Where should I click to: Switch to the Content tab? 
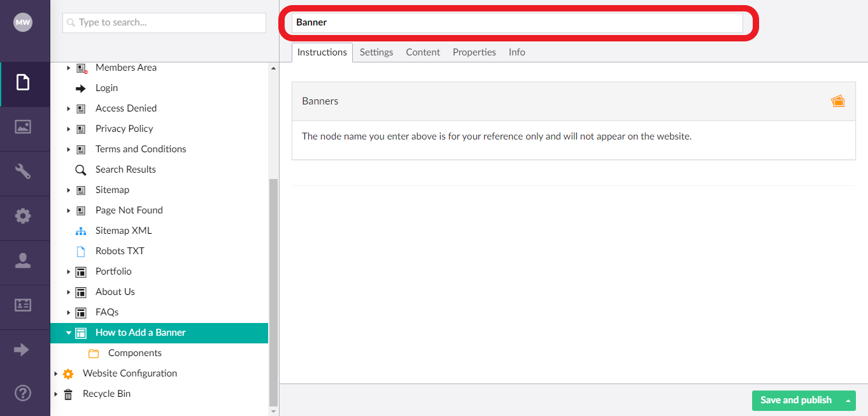(423, 52)
